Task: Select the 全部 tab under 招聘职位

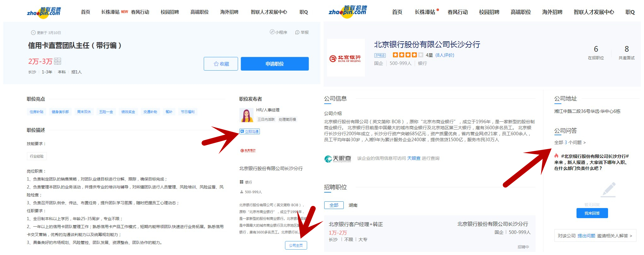Action: 334,205
